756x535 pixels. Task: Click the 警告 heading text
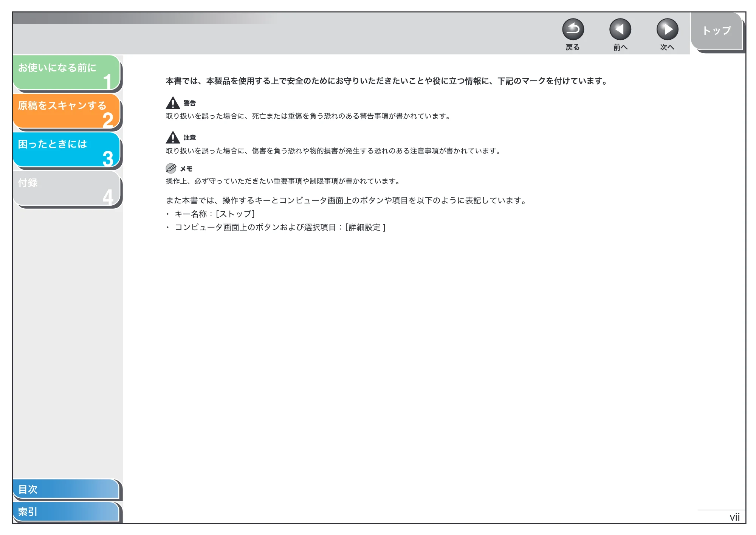(190, 103)
